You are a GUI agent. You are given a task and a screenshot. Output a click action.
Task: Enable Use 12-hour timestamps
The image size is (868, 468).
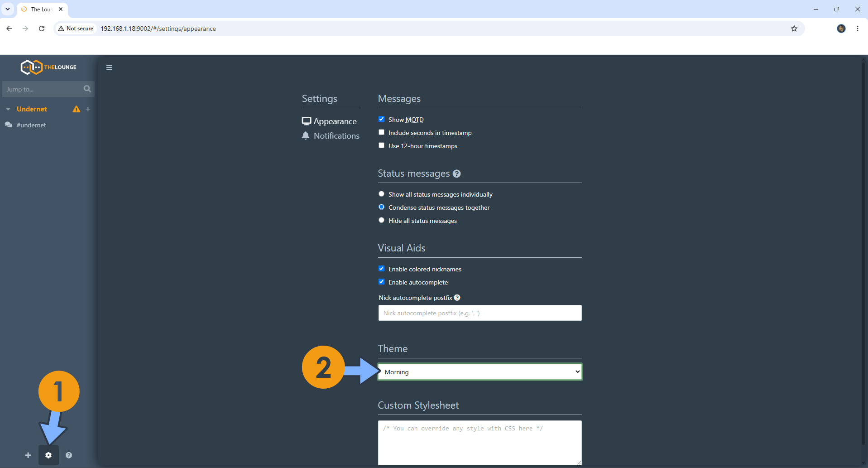(x=382, y=145)
